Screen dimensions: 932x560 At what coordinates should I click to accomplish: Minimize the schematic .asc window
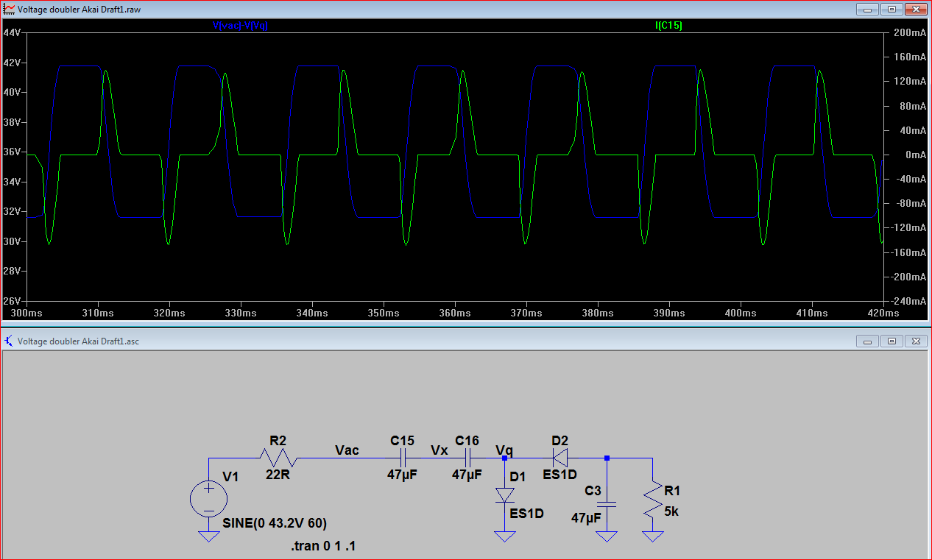[x=867, y=341]
